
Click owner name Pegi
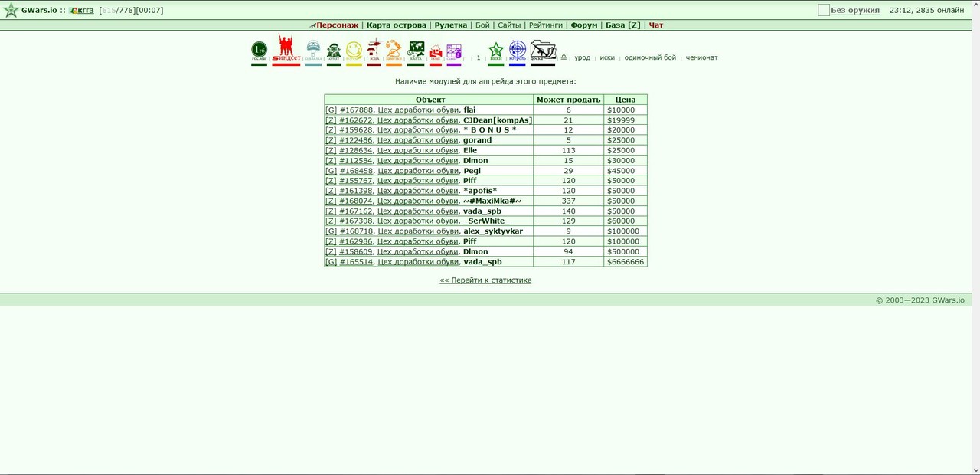click(x=472, y=171)
